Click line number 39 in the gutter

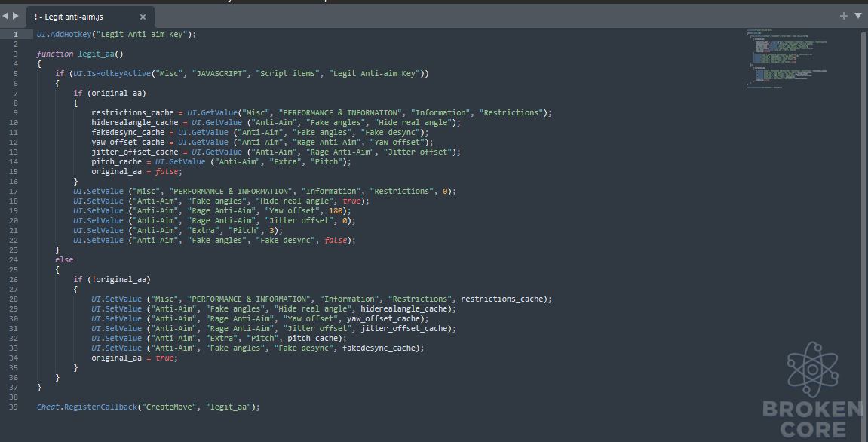(14, 407)
